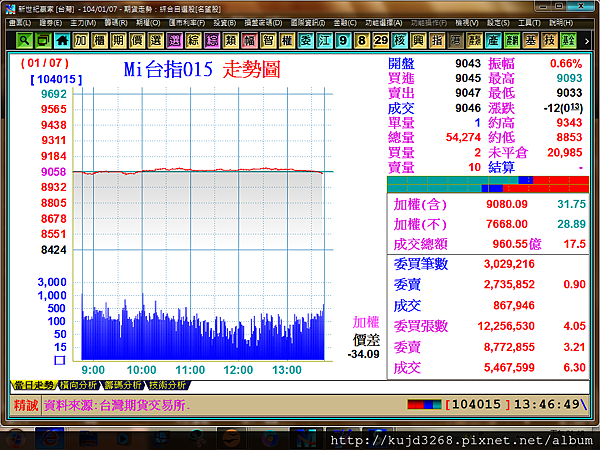Click the small color bar in status bar

pyautogui.click(x=424, y=404)
